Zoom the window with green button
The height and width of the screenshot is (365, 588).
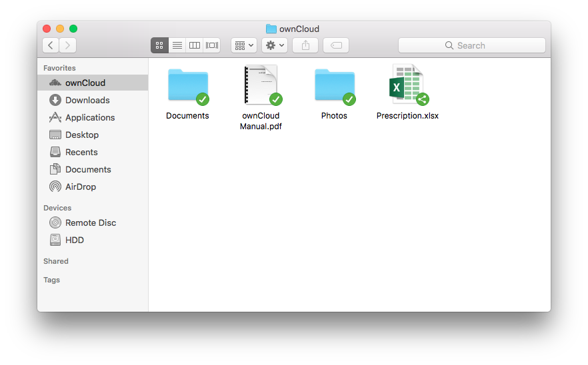[x=73, y=29]
